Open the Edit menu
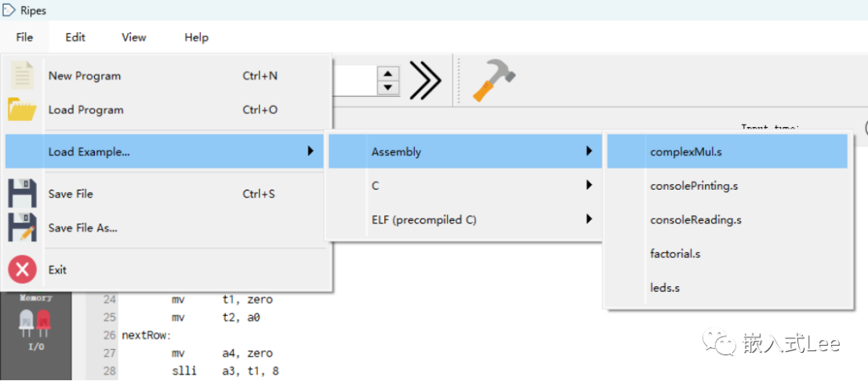Image resolution: width=868 pixels, height=381 pixels. click(76, 37)
